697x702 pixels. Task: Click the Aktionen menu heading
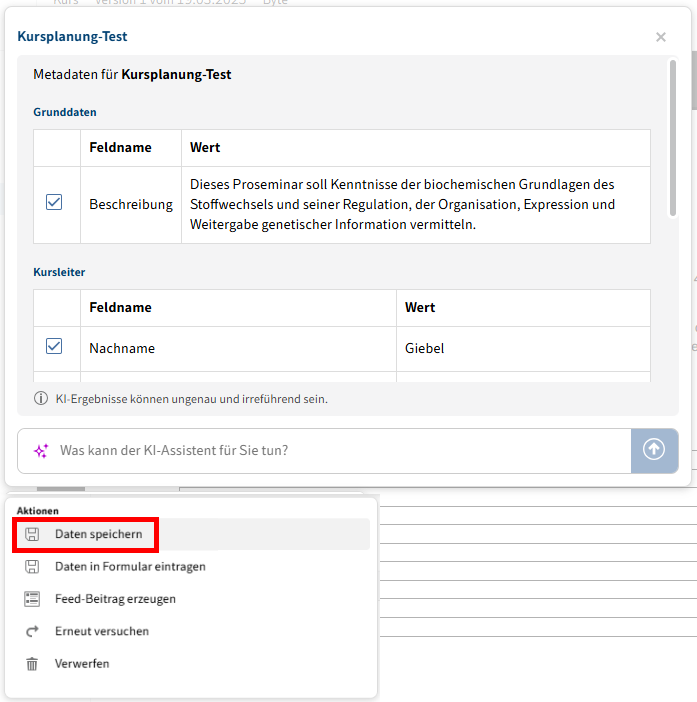(38, 511)
